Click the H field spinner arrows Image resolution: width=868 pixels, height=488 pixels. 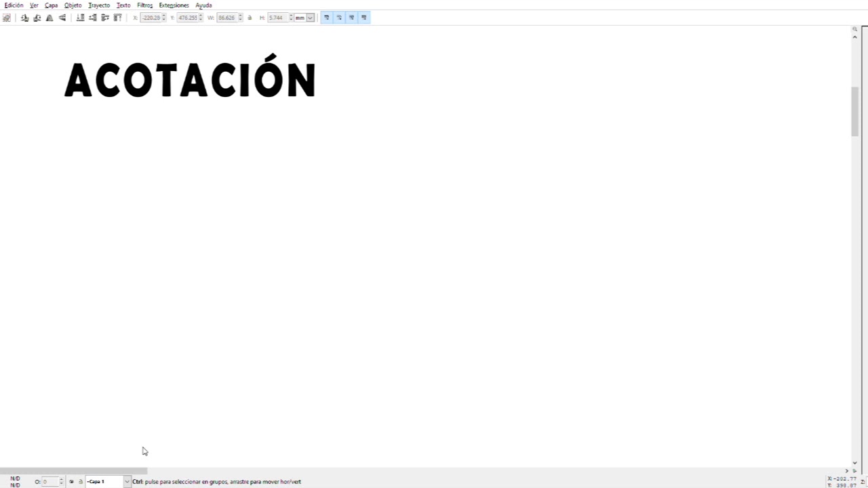tap(292, 18)
